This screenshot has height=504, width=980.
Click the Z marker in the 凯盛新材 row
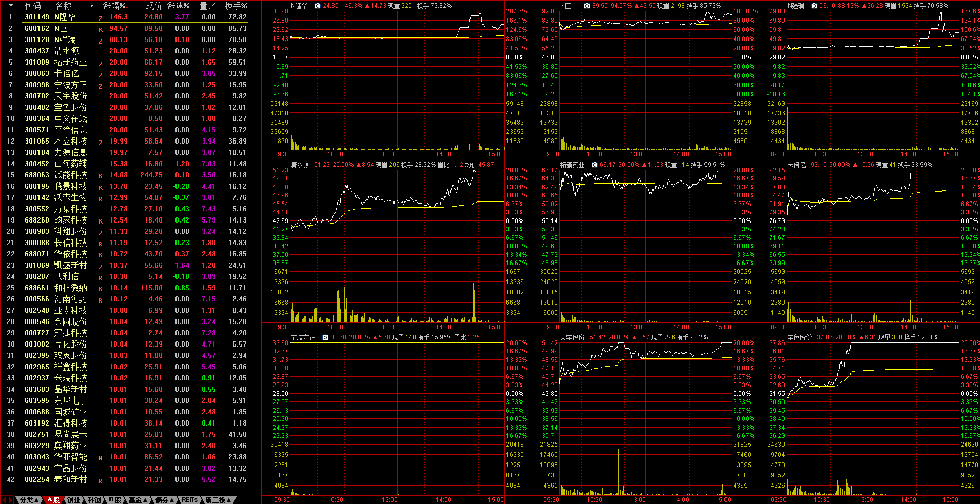click(x=101, y=267)
